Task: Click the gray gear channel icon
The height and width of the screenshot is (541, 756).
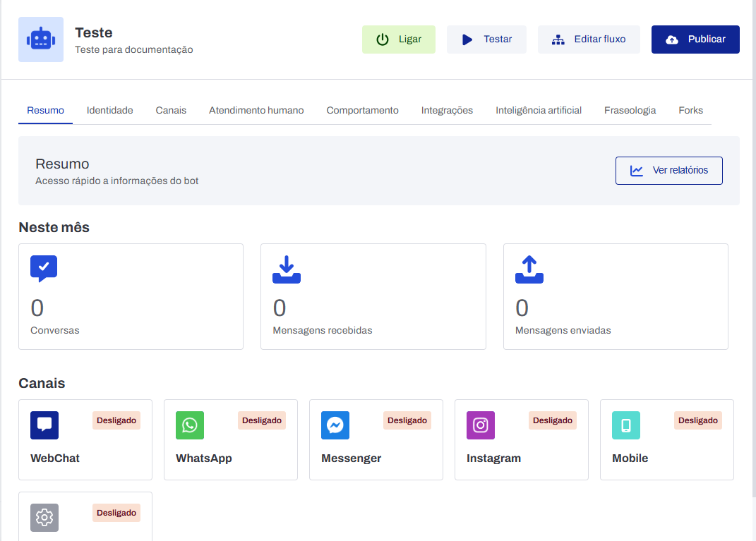Action: coord(44,518)
